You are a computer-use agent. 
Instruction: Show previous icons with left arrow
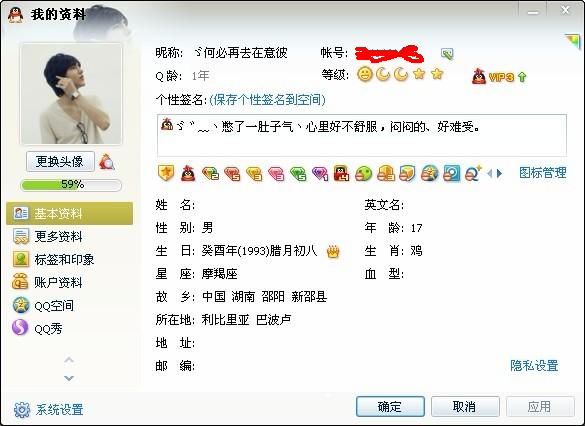coord(489,173)
